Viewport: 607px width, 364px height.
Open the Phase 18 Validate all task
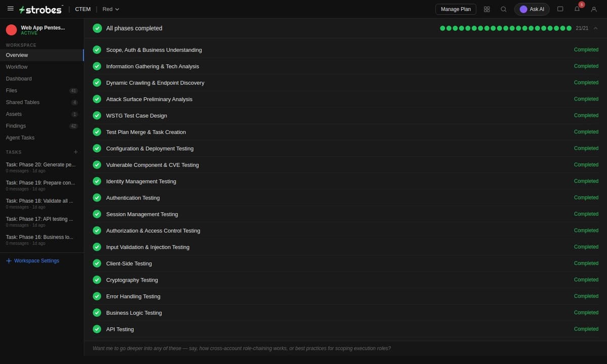point(42,203)
